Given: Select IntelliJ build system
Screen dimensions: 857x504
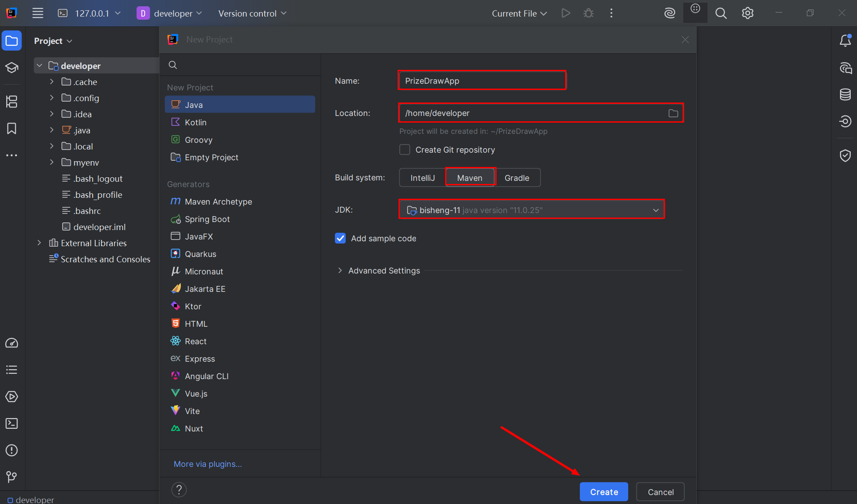Looking at the screenshot, I should [x=423, y=178].
